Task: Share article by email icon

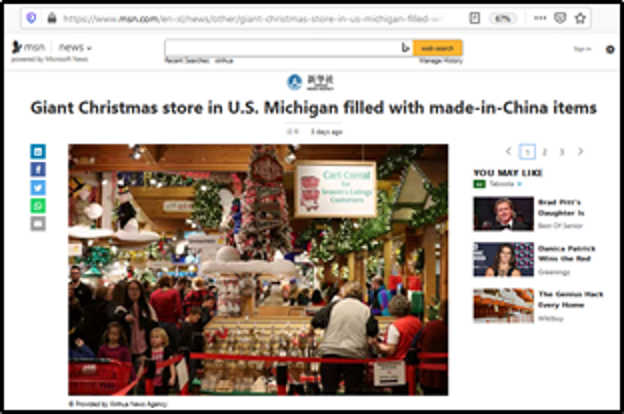Action: (38, 224)
